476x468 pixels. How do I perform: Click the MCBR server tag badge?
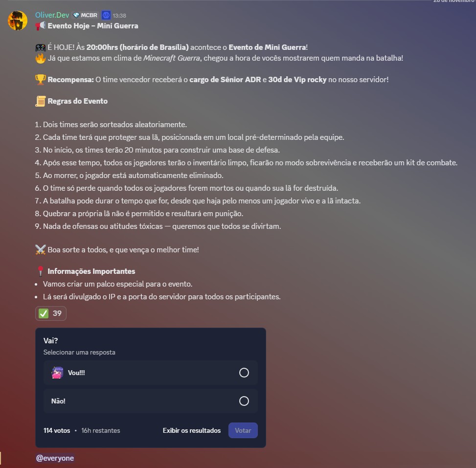(86, 15)
